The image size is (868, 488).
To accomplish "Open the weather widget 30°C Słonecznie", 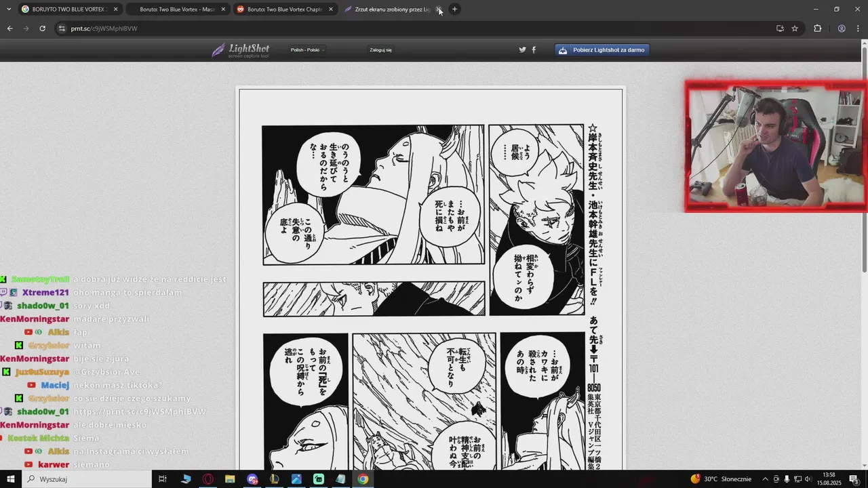I will tap(721, 479).
